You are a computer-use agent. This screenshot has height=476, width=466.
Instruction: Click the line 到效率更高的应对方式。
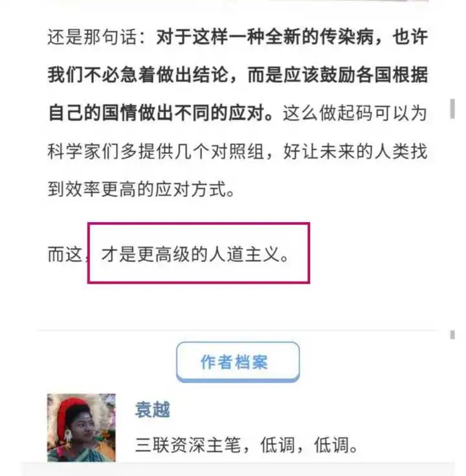[x=141, y=189]
